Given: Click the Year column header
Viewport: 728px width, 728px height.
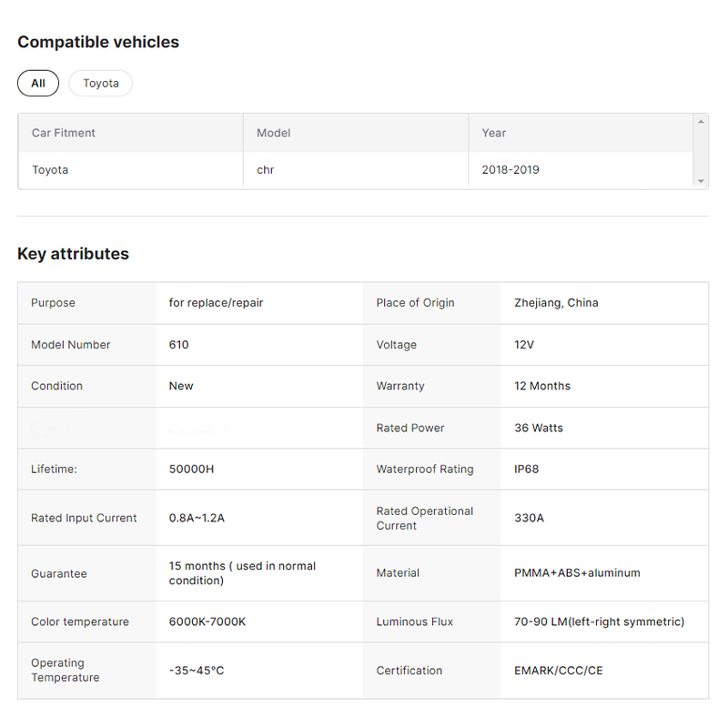Looking at the screenshot, I should pyautogui.click(x=493, y=133).
